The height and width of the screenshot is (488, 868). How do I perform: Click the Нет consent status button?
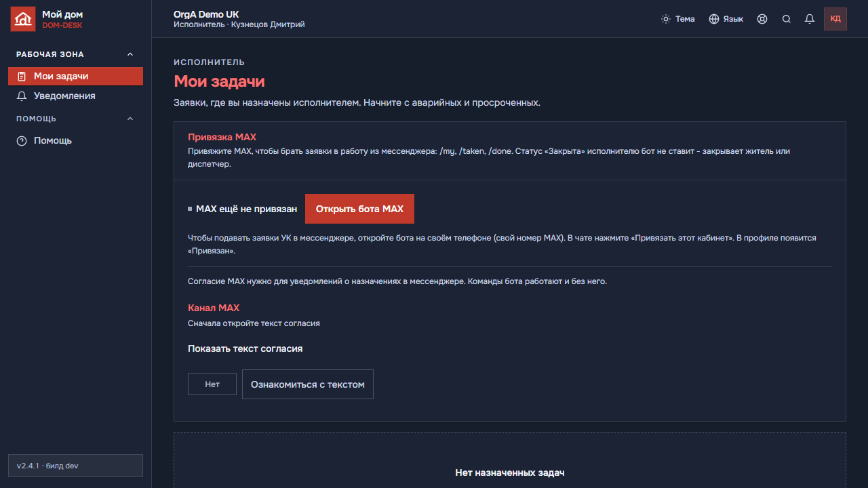pyautogui.click(x=212, y=384)
